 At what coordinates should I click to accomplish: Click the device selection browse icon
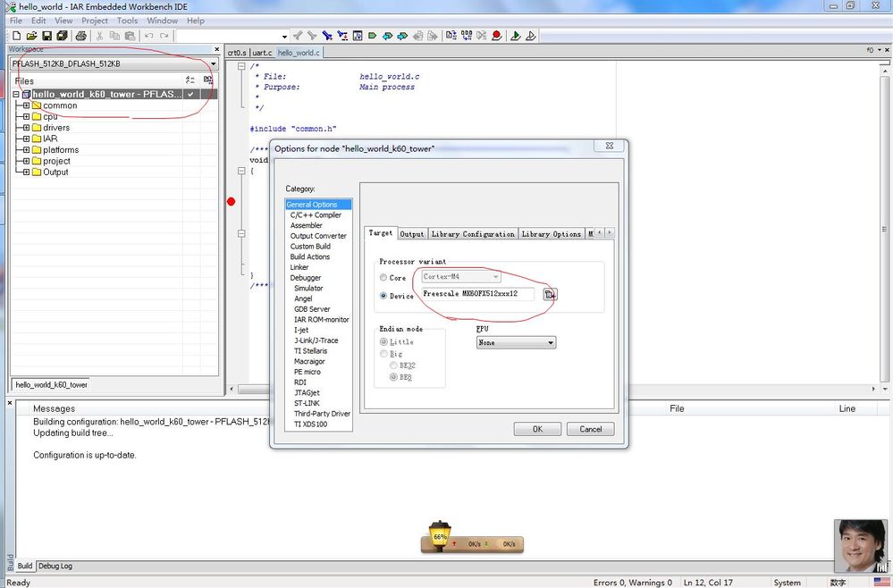click(x=550, y=294)
